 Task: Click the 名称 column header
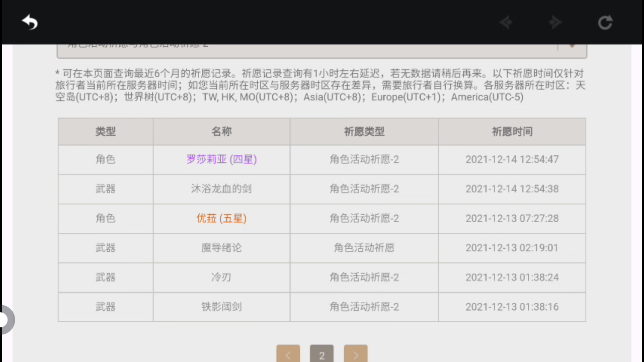point(221,132)
